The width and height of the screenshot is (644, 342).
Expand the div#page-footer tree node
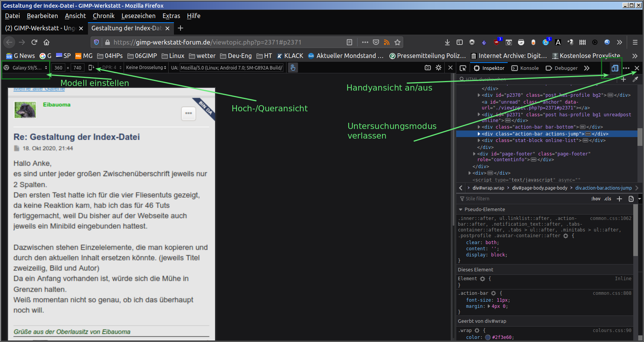(474, 154)
